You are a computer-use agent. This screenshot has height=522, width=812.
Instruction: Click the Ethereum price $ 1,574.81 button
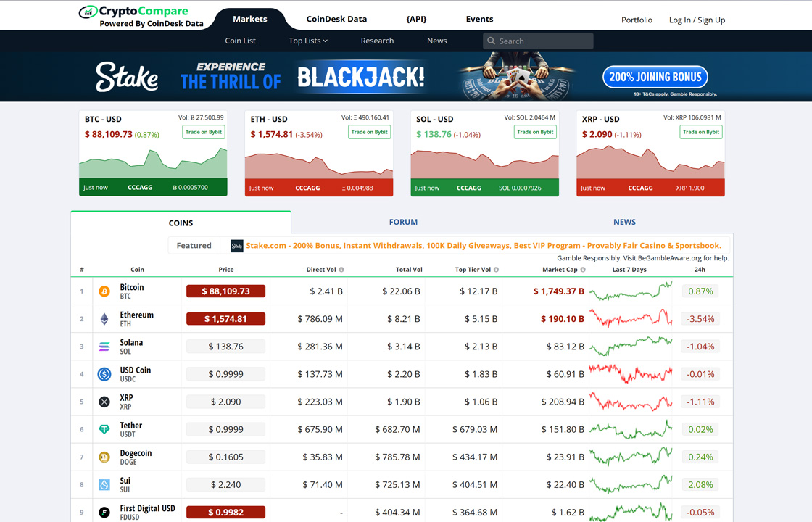[225, 319]
